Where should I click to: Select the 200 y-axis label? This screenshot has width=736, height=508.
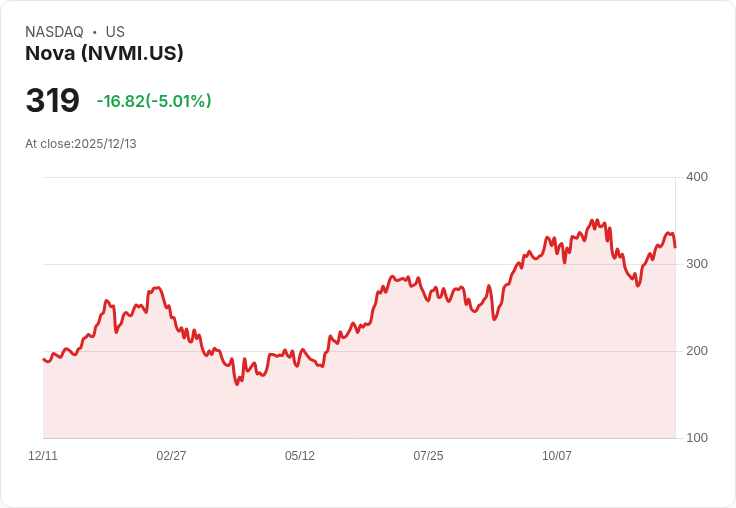pos(696,351)
